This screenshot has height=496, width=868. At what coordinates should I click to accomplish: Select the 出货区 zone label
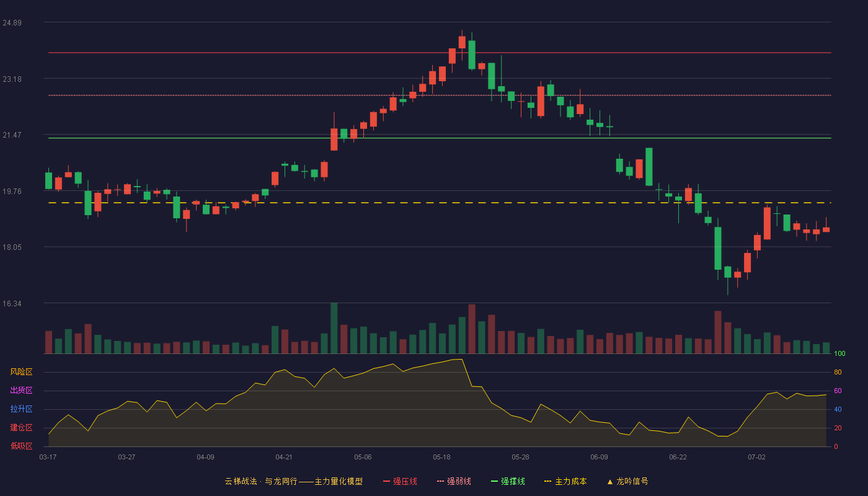(21, 391)
